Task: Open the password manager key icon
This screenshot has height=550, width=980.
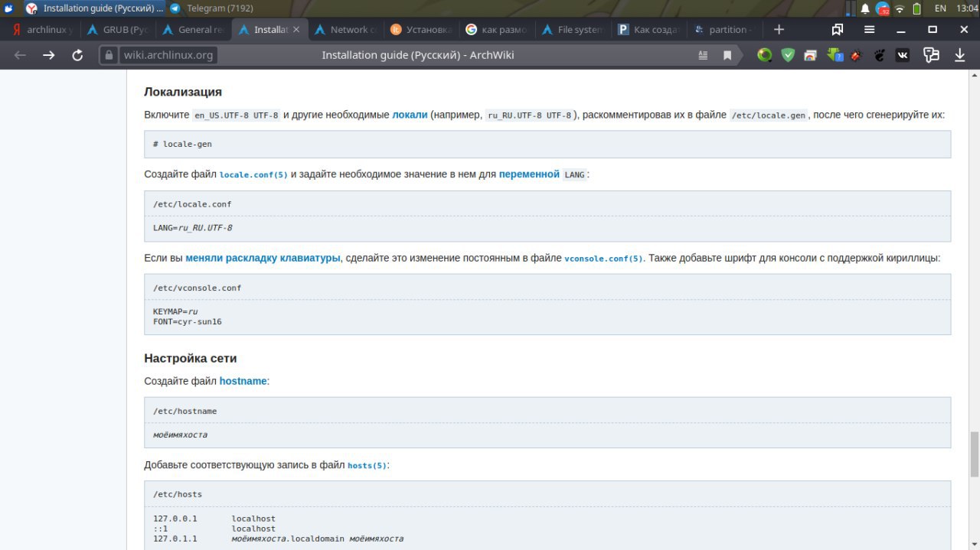Action: point(932,55)
